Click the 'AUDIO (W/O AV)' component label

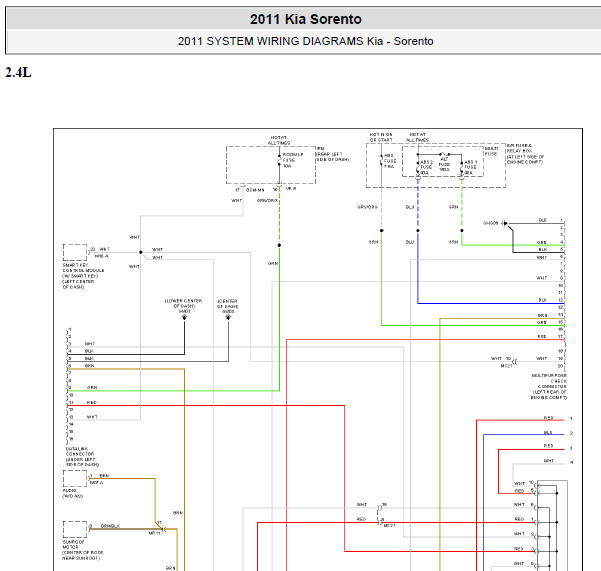pyautogui.click(x=72, y=493)
